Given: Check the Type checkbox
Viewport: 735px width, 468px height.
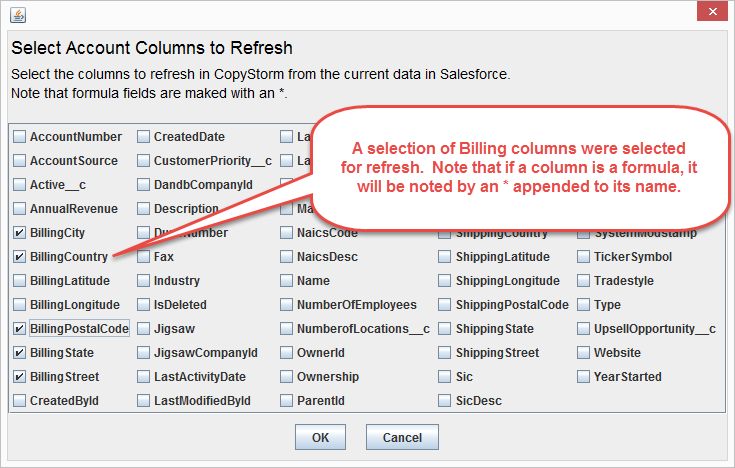Looking at the screenshot, I should (583, 305).
